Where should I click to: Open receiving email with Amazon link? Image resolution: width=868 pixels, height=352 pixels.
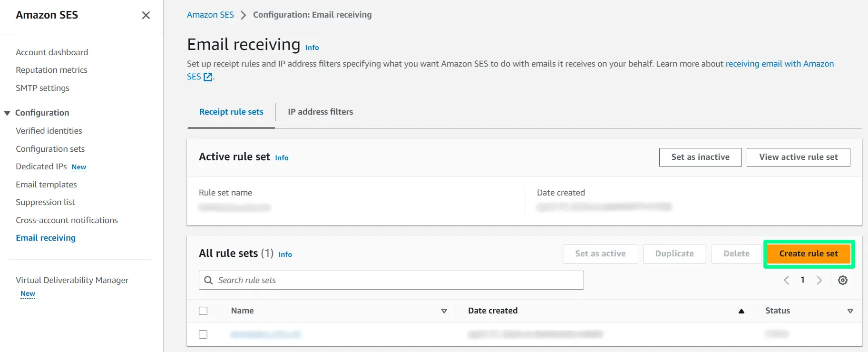coord(780,64)
